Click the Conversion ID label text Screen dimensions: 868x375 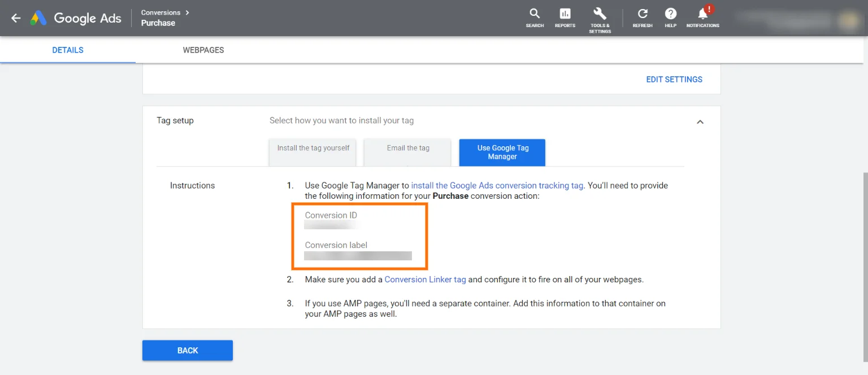(x=331, y=215)
